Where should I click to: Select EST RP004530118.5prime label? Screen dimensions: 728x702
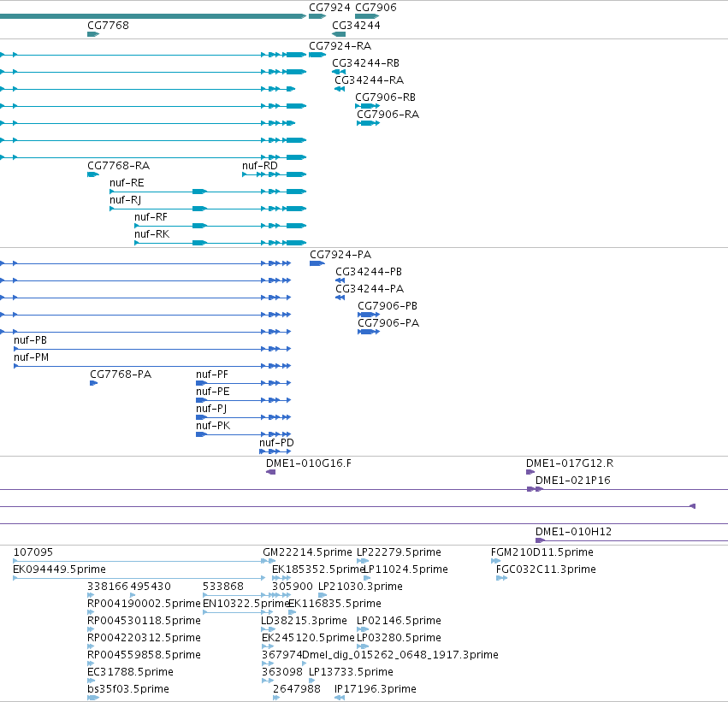pyautogui.click(x=144, y=621)
